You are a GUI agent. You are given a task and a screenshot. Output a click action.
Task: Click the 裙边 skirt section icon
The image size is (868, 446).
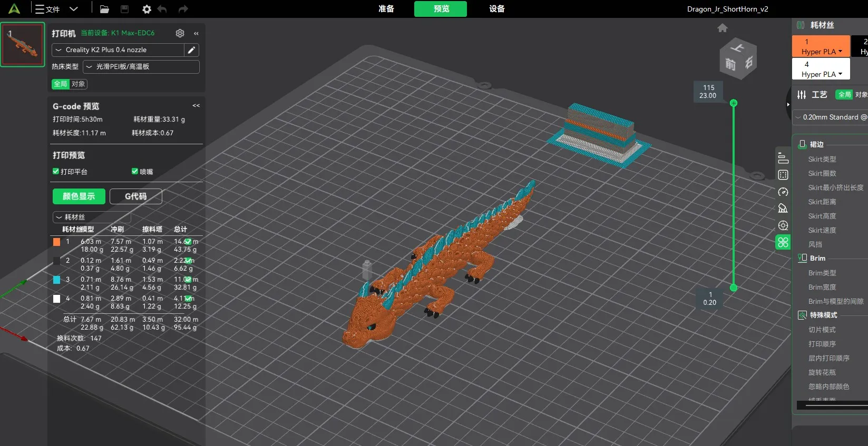(802, 144)
